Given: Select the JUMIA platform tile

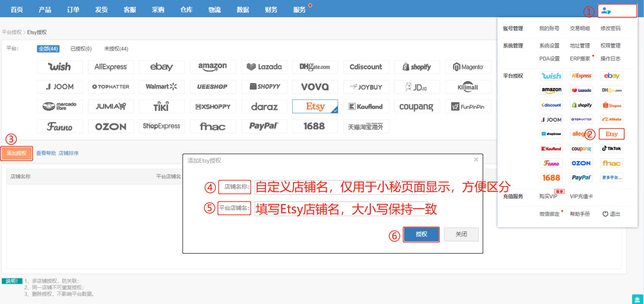Looking at the screenshot, I should (x=111, y=106).
